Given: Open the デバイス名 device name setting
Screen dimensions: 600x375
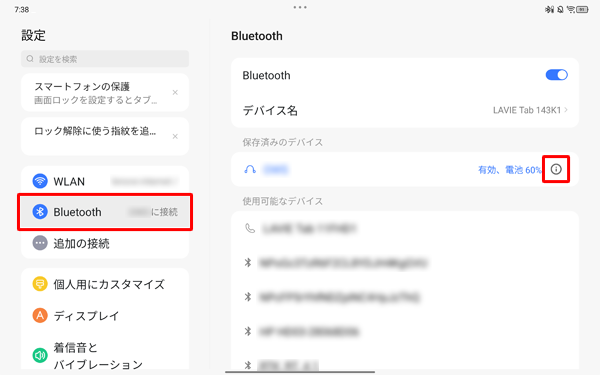Looking at the screenshot, I should (x=405, y=110).
